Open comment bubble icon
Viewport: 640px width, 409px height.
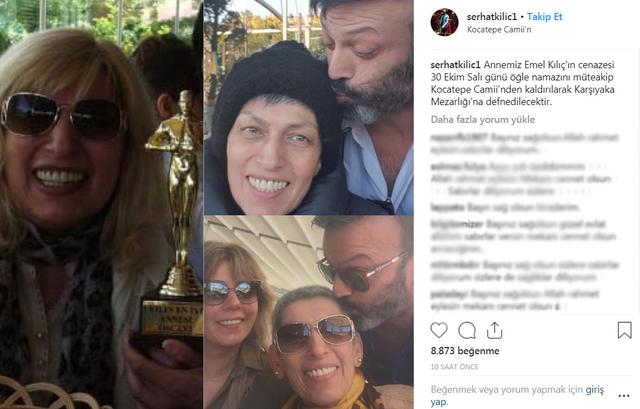[467, 330]
